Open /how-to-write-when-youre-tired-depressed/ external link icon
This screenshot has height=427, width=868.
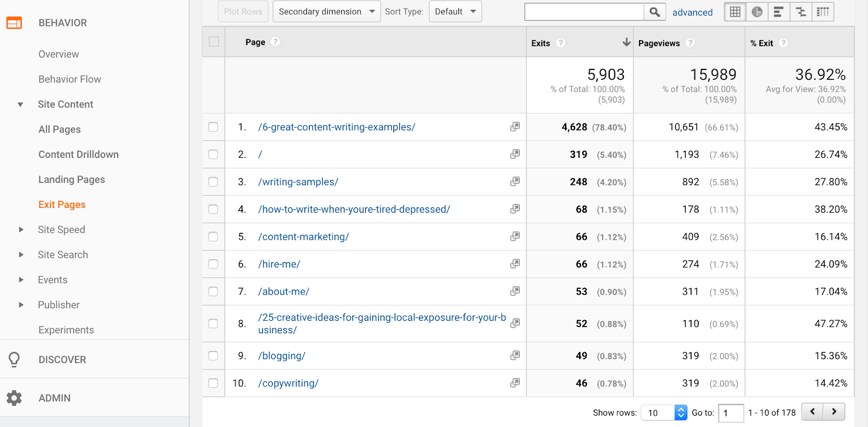point(515,209)
